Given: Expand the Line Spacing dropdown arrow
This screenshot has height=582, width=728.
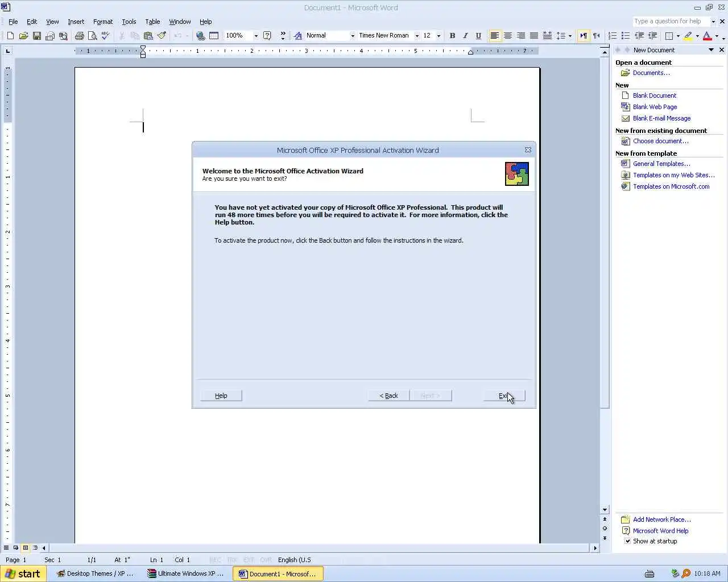Looking at the screenshot, I should pos(570,36).
